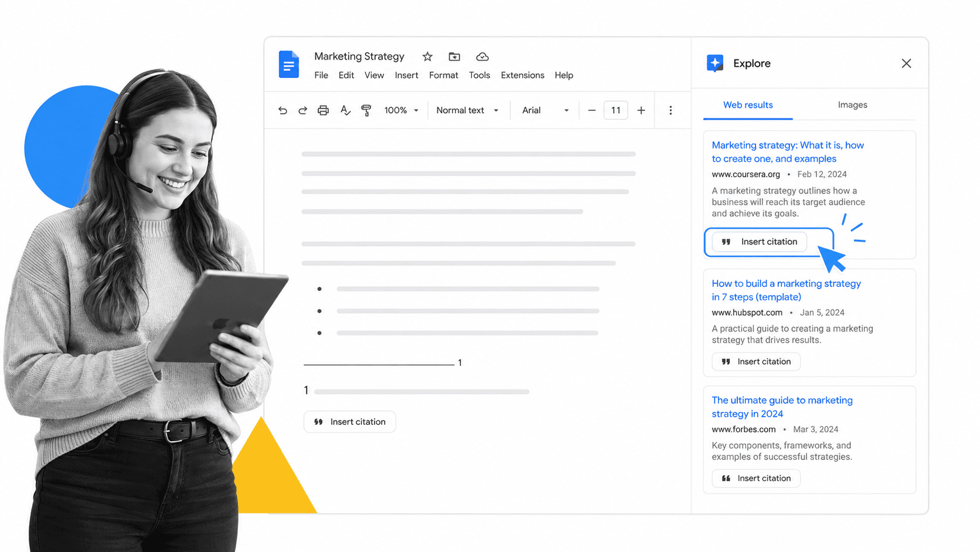Insert citation for the Forbes result

point(756,478)
